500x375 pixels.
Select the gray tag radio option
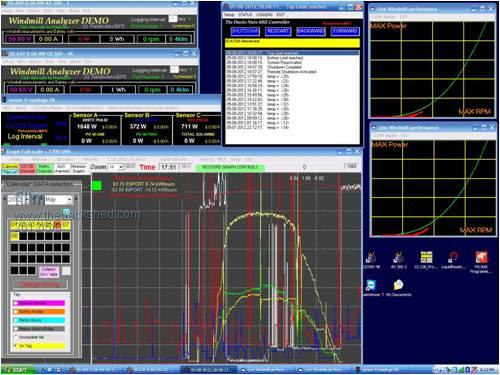click(39, 329)
